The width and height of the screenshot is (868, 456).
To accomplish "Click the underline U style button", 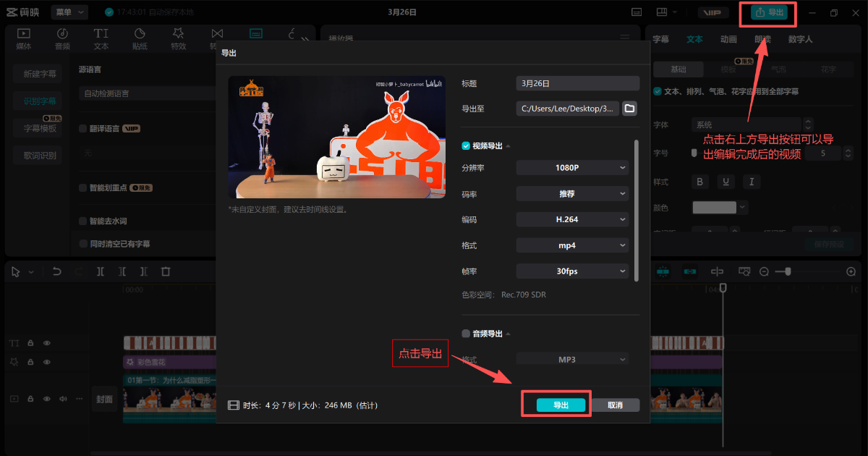I will (726, 182).
